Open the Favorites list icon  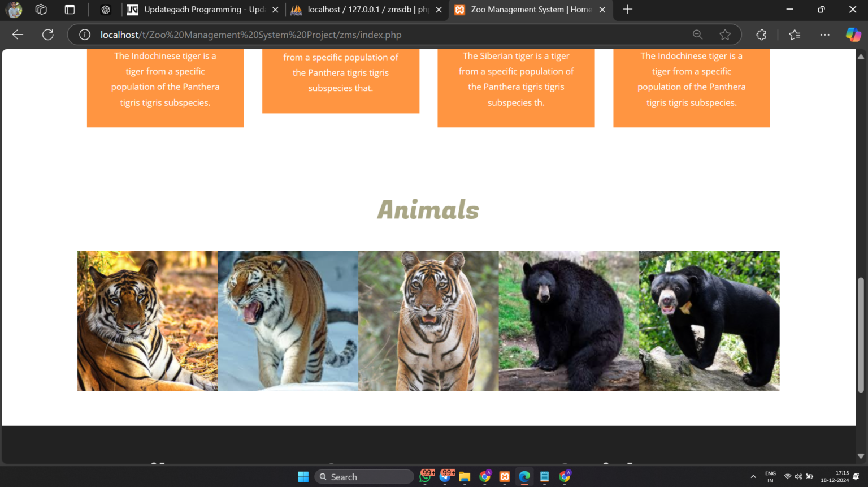pyautogui.click(x=794, y=35)
